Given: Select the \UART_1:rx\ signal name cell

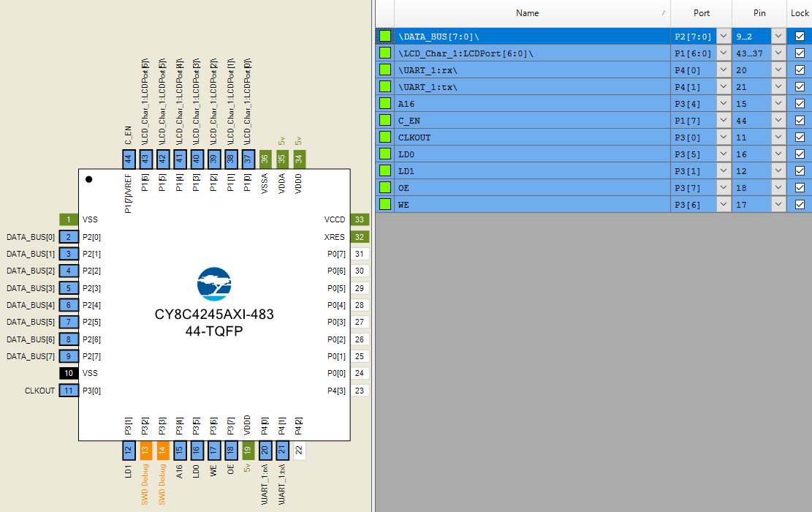Looking at the screenshot, I should point(532,70).
